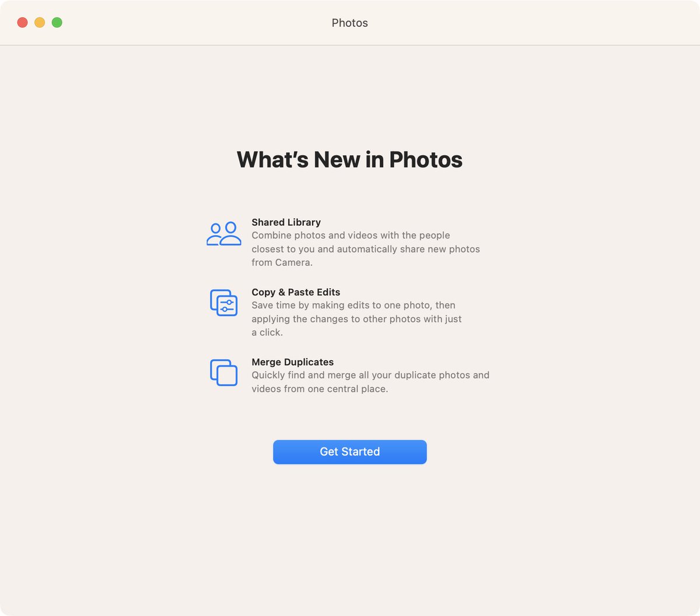Click the "Quickly find and merge" description

point(370,382)
